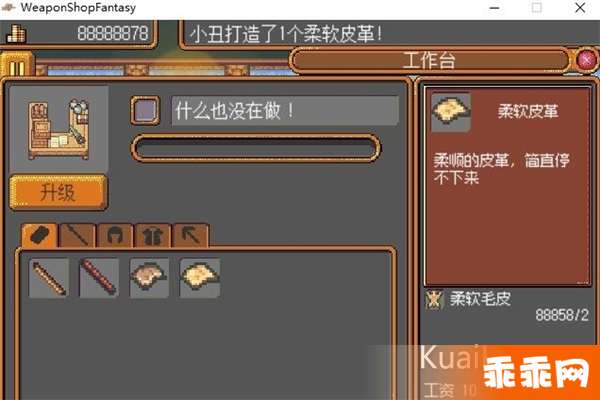Choose the brown fur hide recipe

click(x=149, y=278)
